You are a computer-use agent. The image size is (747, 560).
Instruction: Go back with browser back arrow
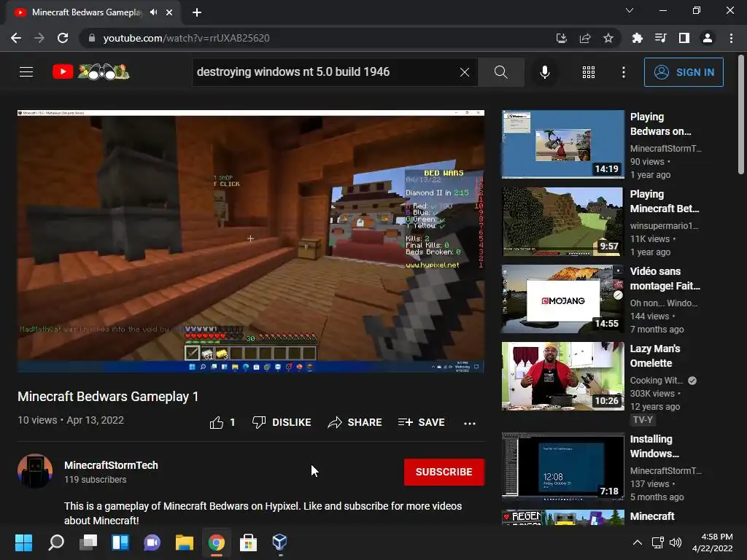[x=16, y=38]
